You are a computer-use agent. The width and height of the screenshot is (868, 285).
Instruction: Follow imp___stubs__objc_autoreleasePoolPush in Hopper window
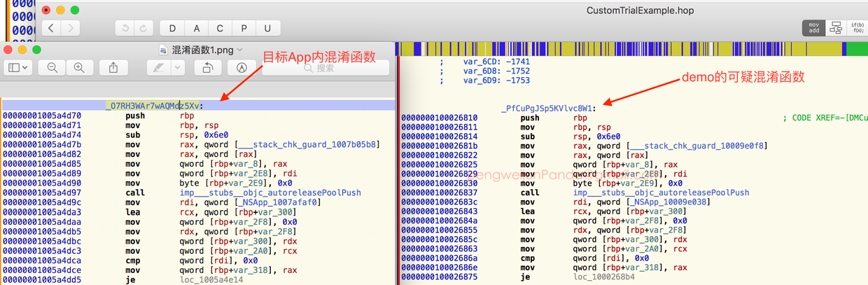tap(661, 192)
